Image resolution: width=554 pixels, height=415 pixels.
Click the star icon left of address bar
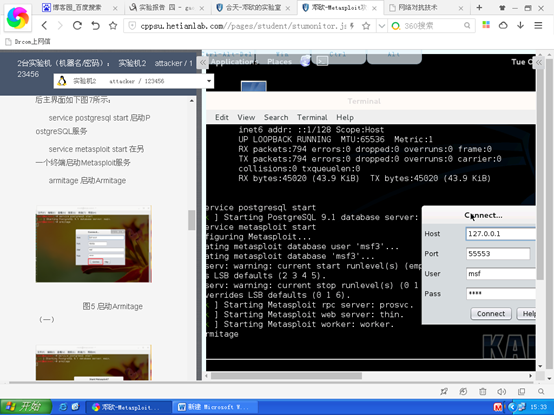click(x=113, y=25)
